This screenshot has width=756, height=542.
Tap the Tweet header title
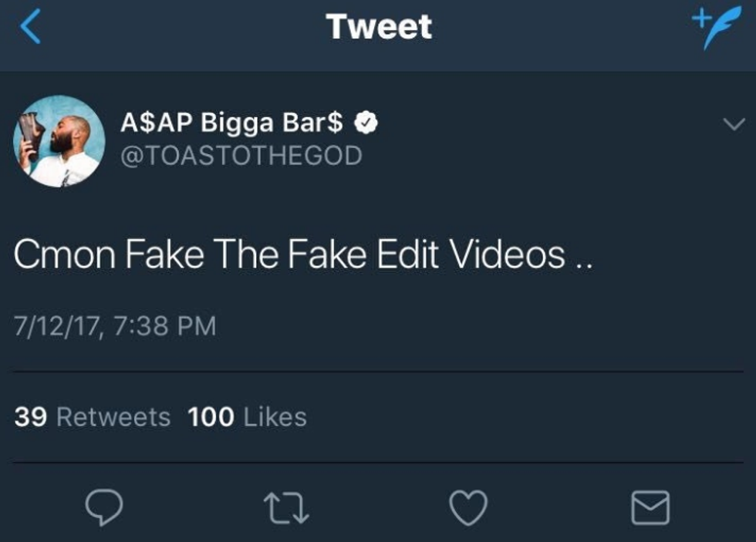[379, 27]
